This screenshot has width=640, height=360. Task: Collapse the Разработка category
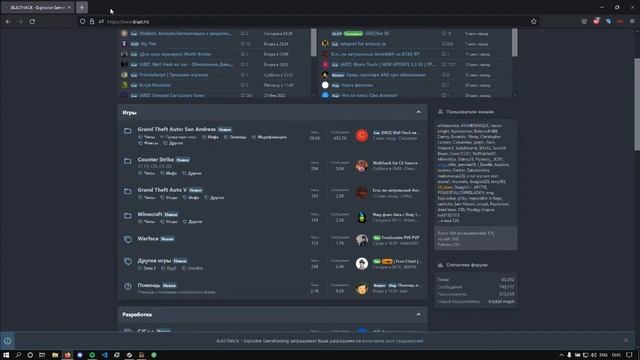click(418, 315)
